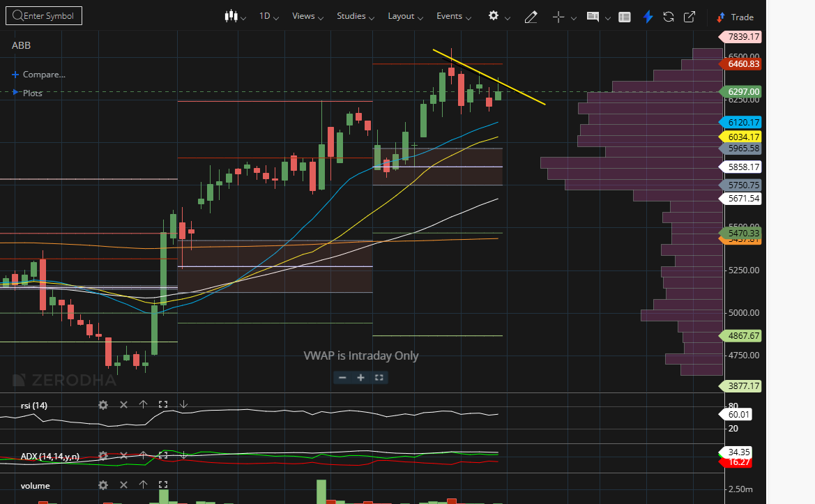Click the 6460.83 red price label
The image size is (815, 504).
(x=740, y=64)
